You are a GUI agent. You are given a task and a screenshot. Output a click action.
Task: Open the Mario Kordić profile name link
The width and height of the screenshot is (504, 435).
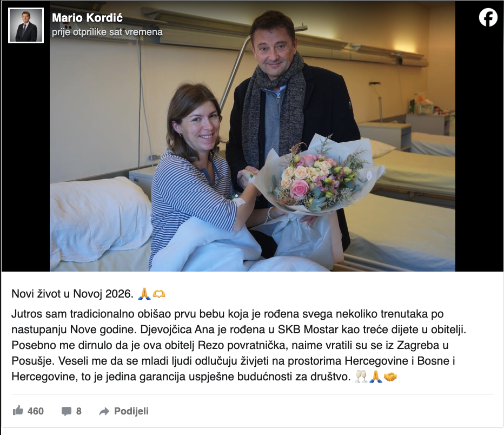tap(87, 18)
